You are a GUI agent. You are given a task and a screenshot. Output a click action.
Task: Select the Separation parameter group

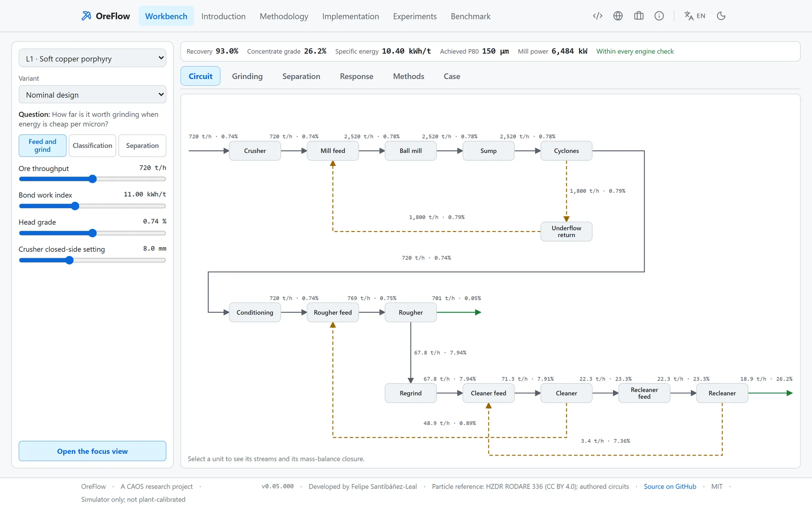[142, 146]
